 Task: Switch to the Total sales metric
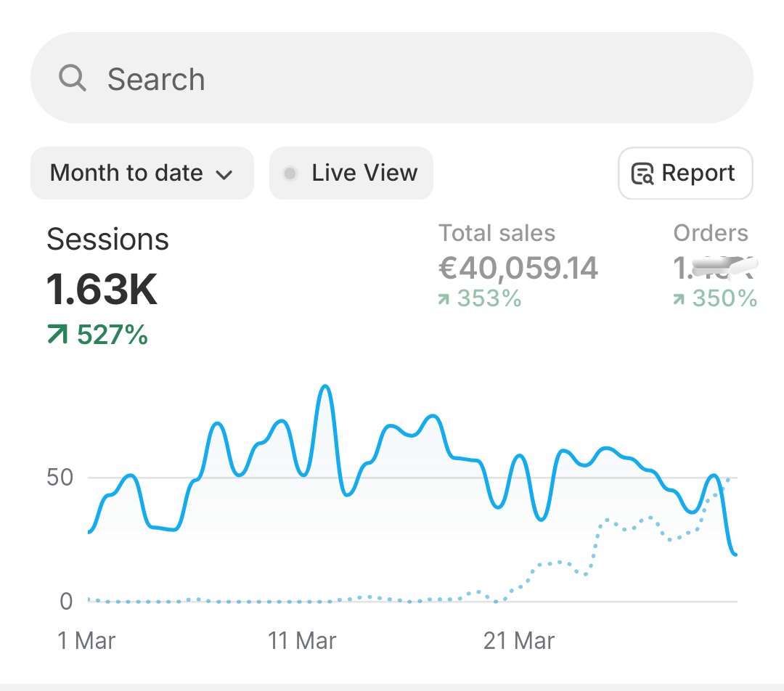[497, 233]
